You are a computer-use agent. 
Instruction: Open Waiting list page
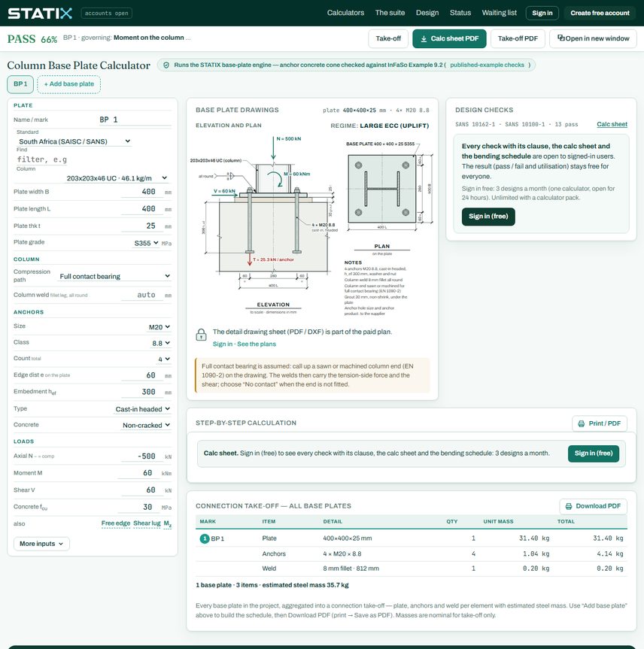[499, 13]
